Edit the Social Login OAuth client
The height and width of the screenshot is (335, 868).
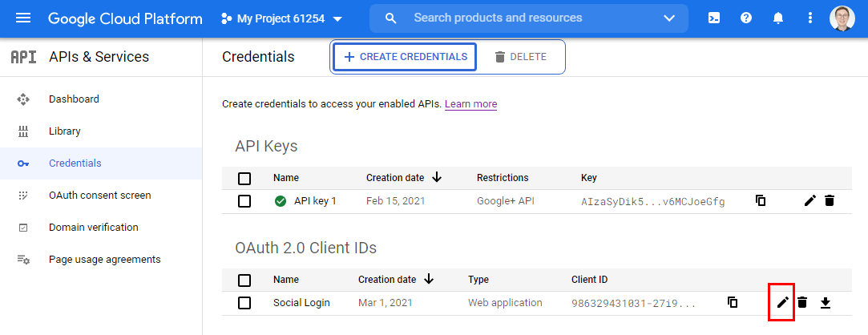tap(782, 302)
